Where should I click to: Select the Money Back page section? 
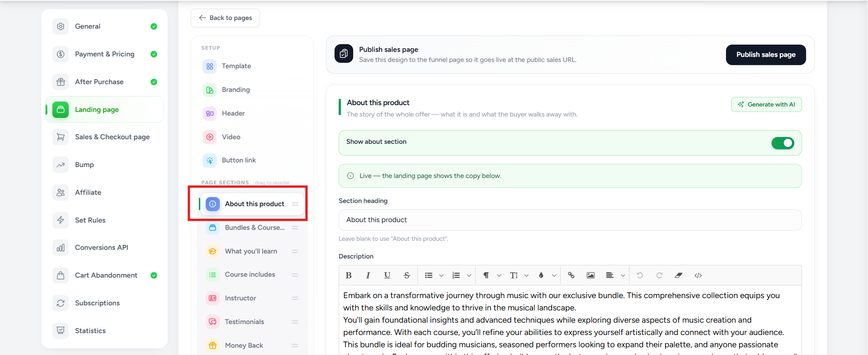click(x=253, y=345)
